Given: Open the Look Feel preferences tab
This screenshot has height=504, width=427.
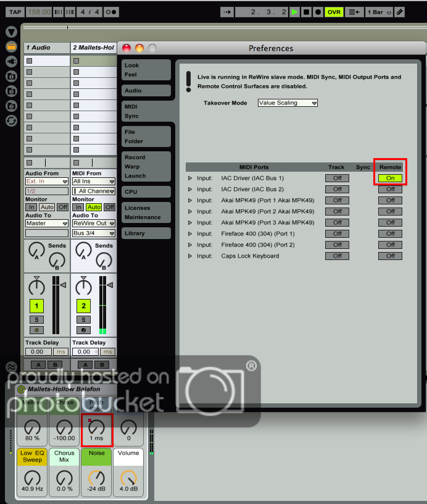Looking at the screenshot, I should click(x=146, y=70).
